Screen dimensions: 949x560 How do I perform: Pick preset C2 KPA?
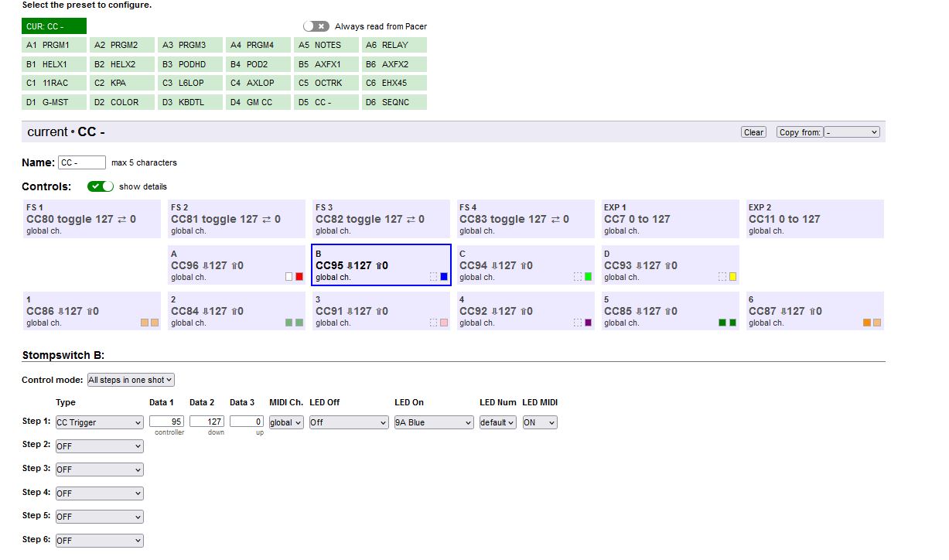click(122, 83)
